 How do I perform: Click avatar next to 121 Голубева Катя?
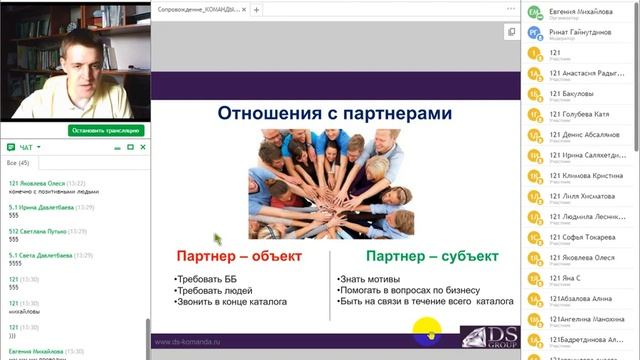534,115
